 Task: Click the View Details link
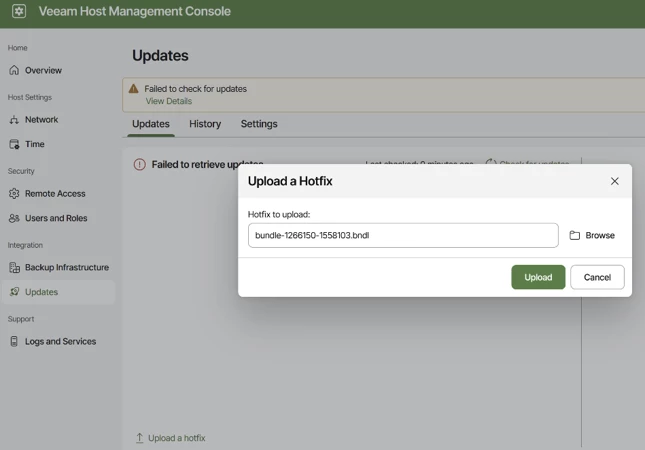point(169,101)
